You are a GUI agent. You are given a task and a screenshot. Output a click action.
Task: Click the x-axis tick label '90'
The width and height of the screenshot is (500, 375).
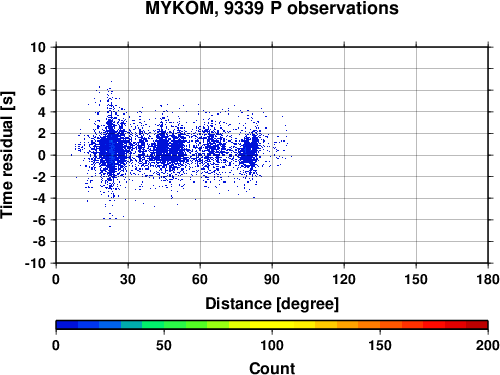(x=272, y=279)
